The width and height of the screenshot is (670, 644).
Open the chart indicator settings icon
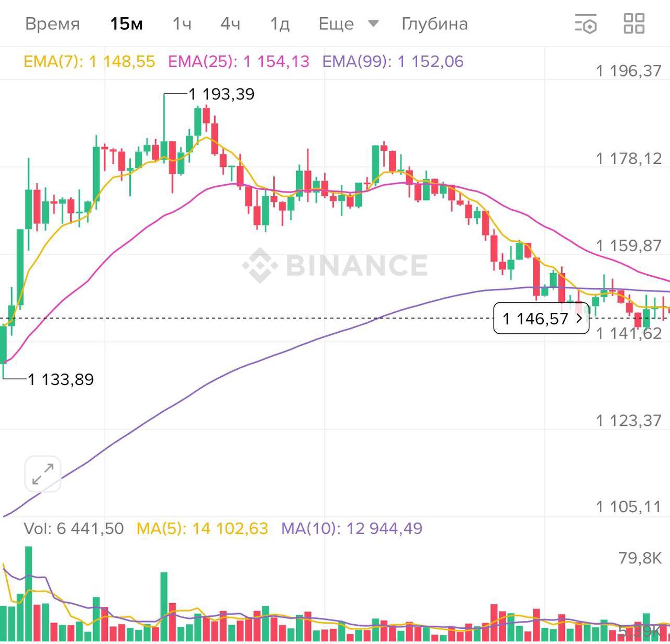tap(586, 24)
